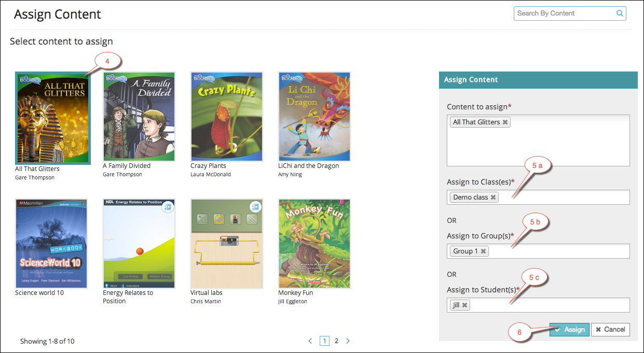Go to previous page arrow

tap(310, 341)
